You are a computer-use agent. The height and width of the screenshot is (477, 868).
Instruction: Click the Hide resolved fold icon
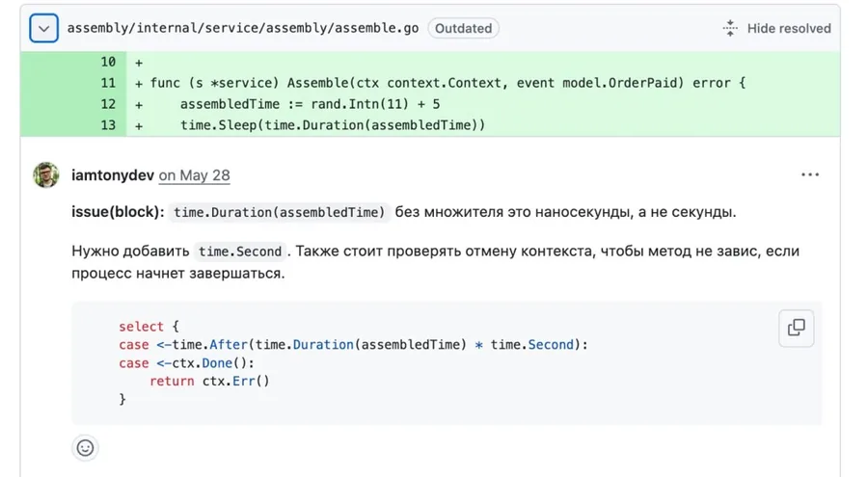point(730,28)
